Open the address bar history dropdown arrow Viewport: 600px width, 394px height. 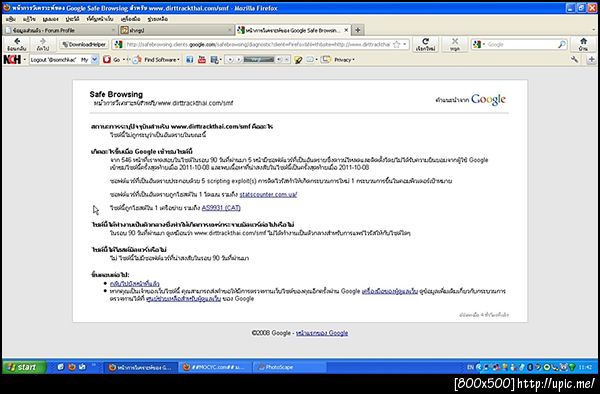tap(405, 44)
